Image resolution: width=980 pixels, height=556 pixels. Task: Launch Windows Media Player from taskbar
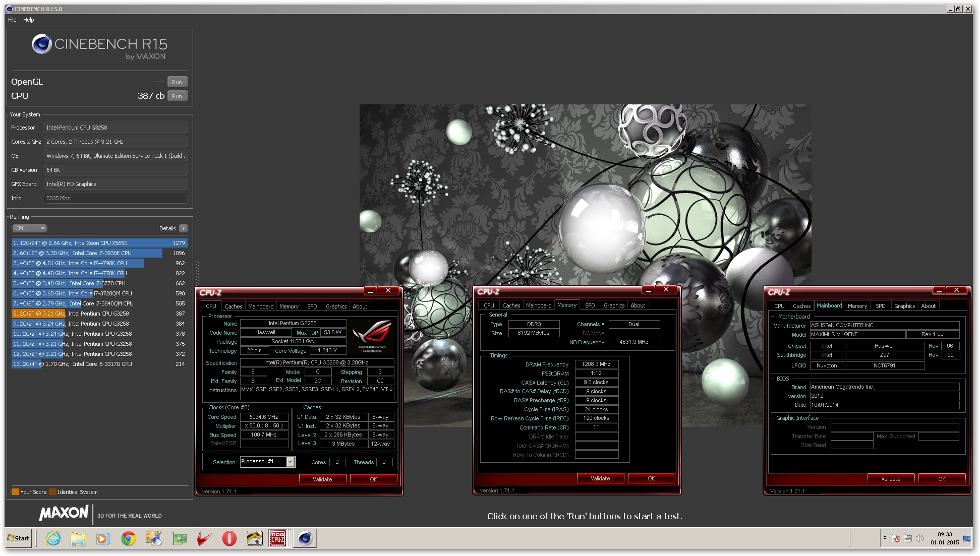pyautogui.click(x=102, y=538)
